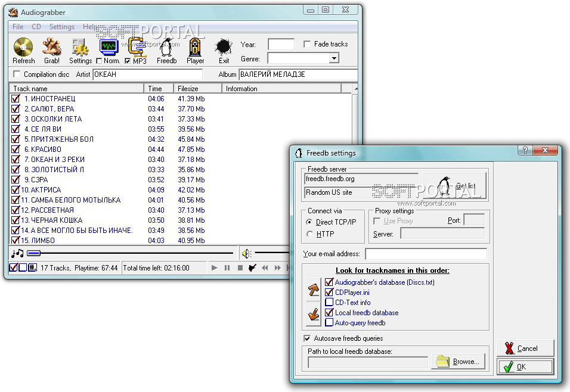Open the Genre dropdown
The width and height of the screenshot is (570, 392).
pos(334,58)
